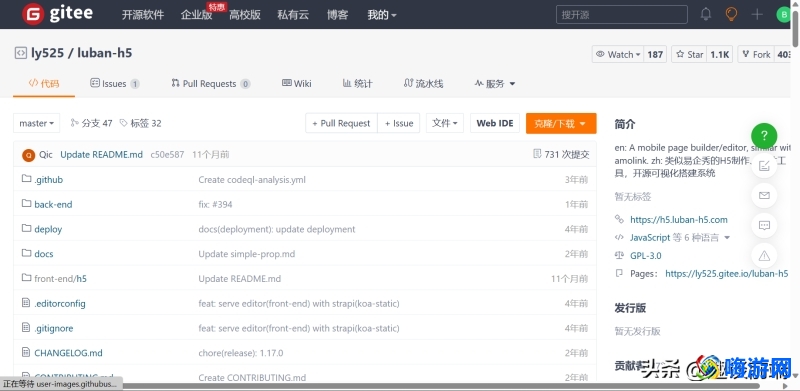Click the 'Create codeql-analysis.yml' commit message
Viewport: 800px width, 391px height.
coord(252,180)
